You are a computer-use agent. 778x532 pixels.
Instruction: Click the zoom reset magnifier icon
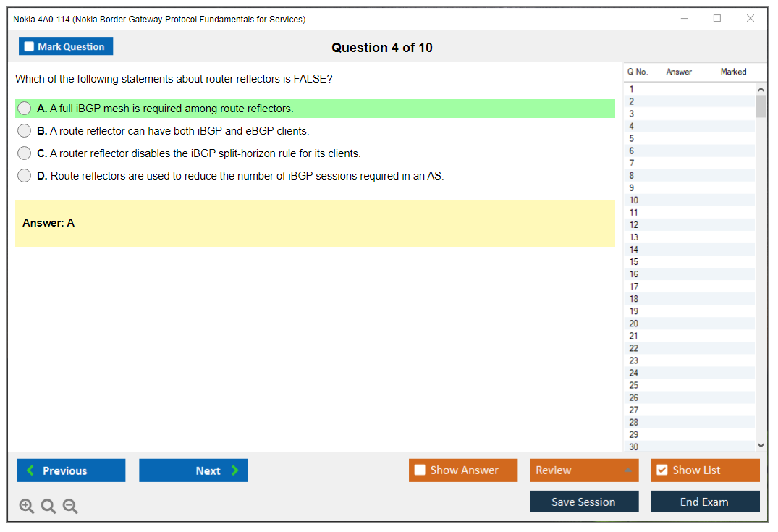[x=48, y=507]
